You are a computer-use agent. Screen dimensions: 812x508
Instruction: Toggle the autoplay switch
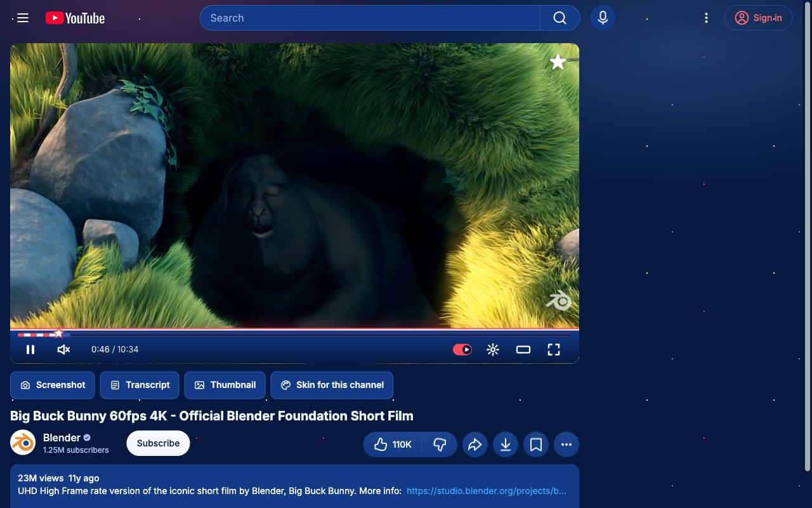462,349
